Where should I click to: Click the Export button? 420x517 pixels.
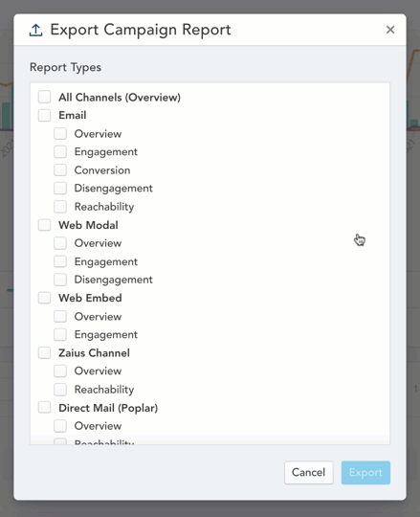click(365, 472)
